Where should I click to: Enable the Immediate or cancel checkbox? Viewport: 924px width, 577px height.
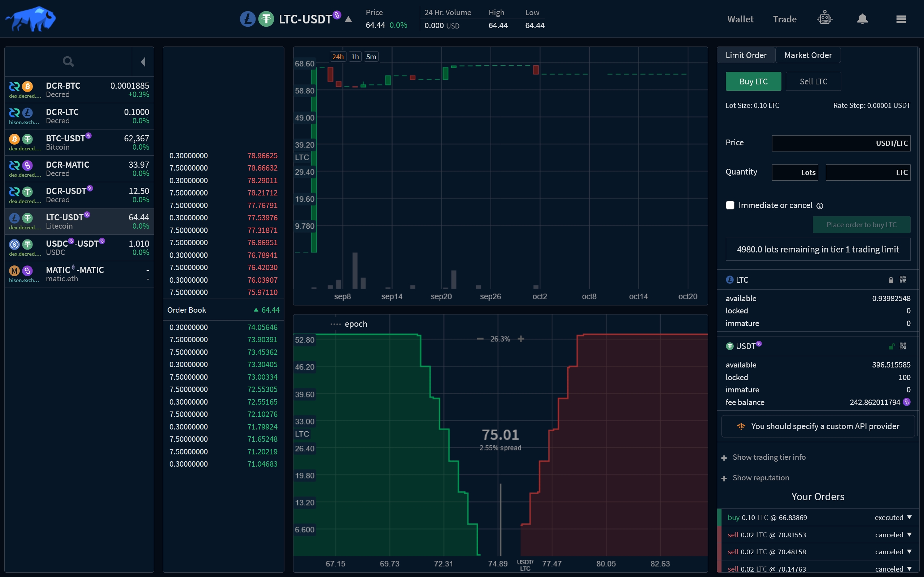pyautogui.click(x=730, y=205)
